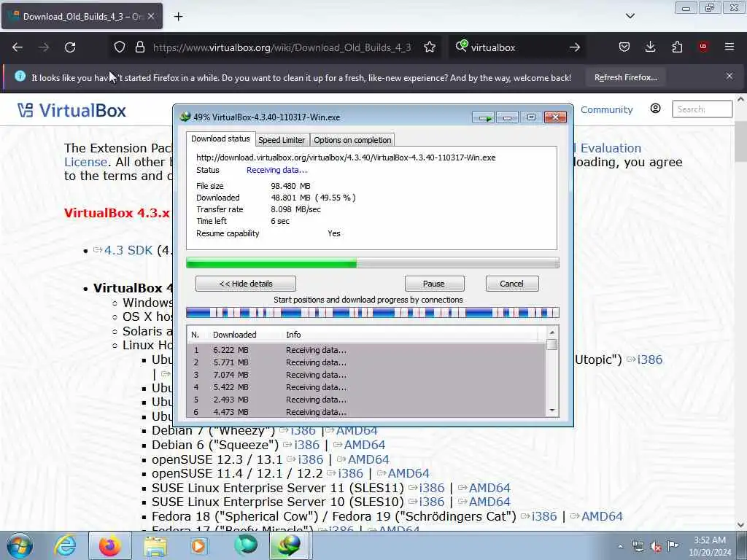Image resolution: width=747 pixels, height=560 pixels.
Task: Click the search engine magnifier icon
Action: point(462,46)
